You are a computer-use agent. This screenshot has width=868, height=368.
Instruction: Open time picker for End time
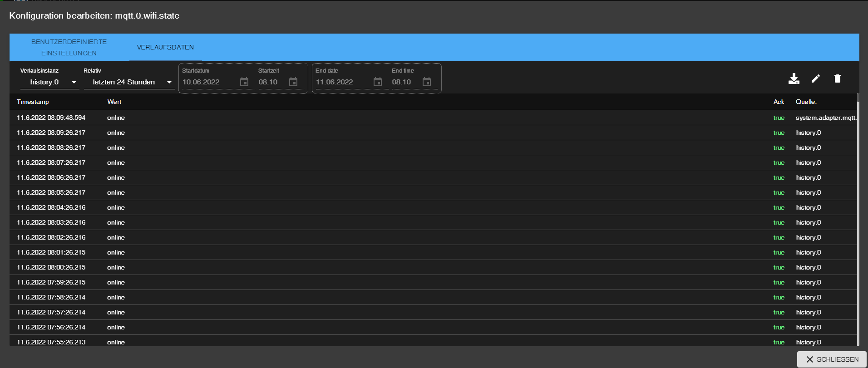point(427,82)
